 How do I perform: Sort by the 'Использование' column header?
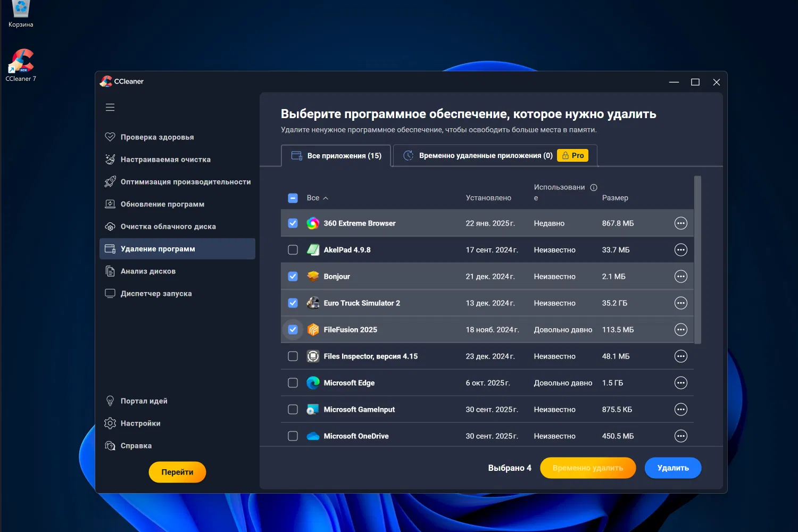[x=559, y=193]
